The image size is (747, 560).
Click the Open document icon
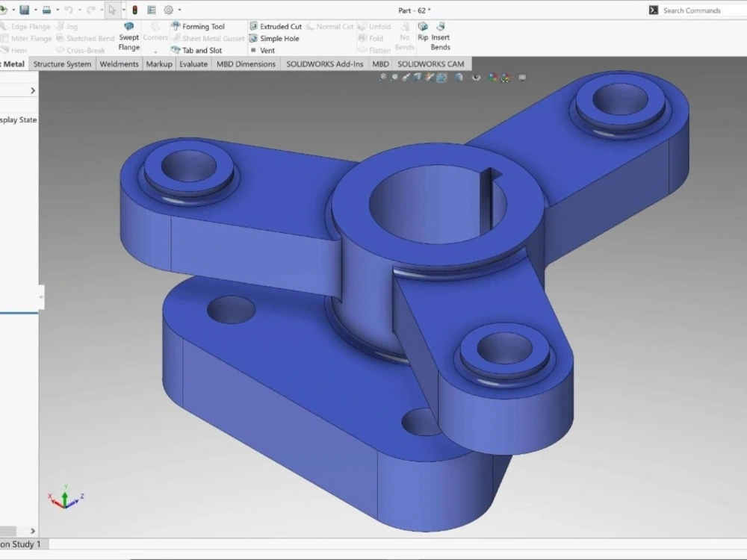(3, 10)
